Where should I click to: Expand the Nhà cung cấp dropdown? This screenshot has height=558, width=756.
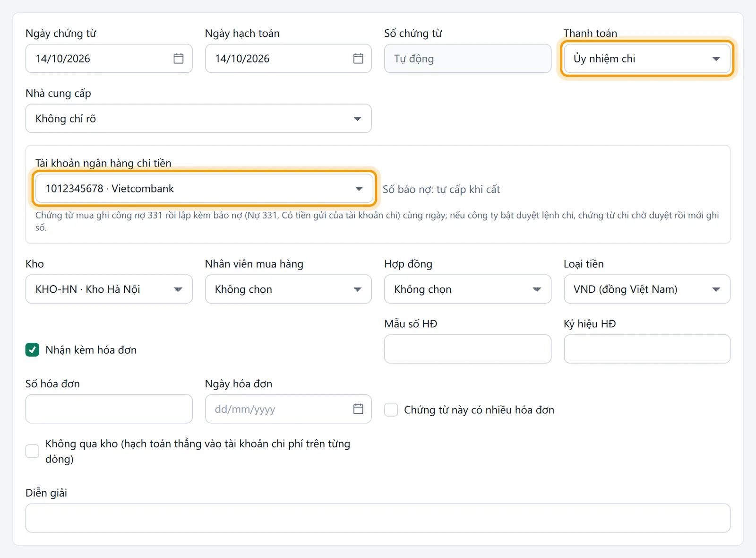pyautogui.click(x=198, y=119)
